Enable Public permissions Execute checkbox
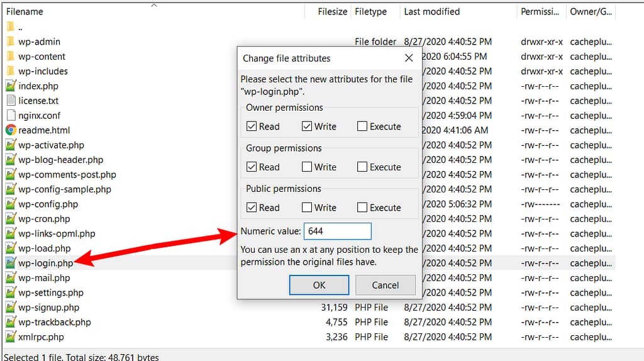Viewport: 644px width, 361px height. [362, 208]
